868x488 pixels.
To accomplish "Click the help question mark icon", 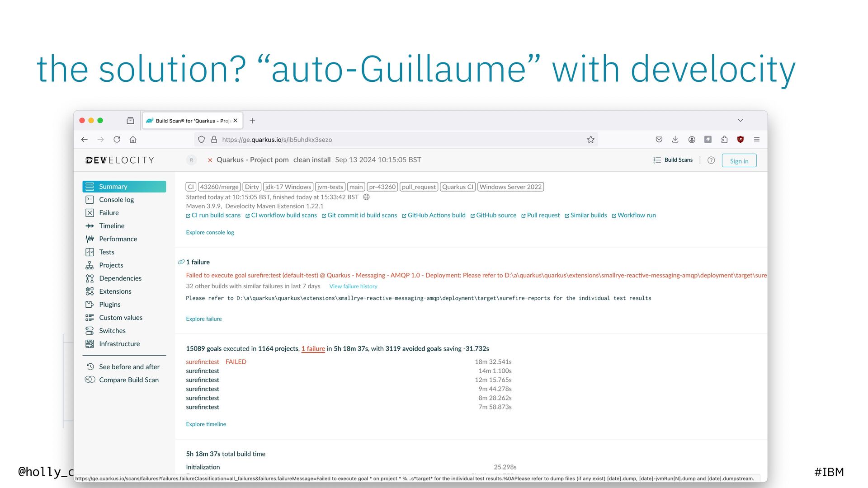I will [711, 160].
